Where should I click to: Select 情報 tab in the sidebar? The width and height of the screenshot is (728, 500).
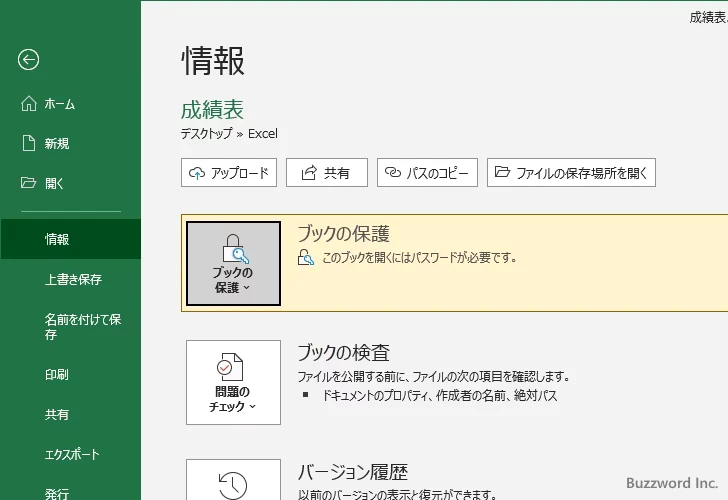(71, 239)
